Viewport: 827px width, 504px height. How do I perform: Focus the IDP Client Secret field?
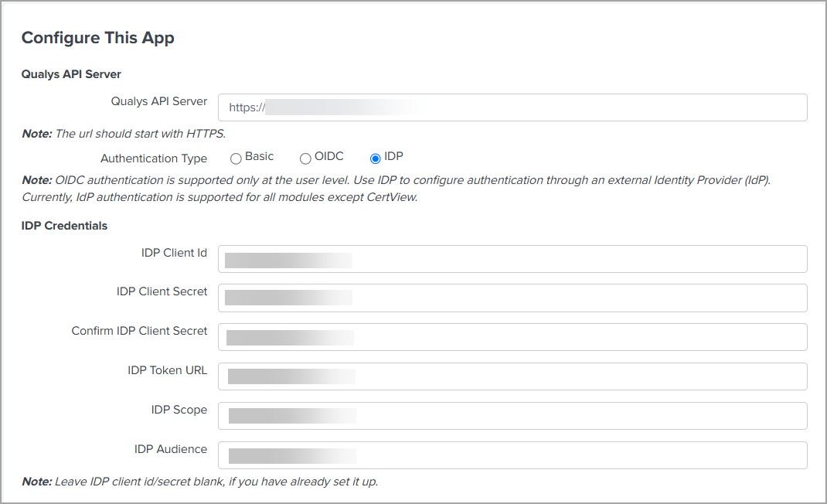[512, 298]
